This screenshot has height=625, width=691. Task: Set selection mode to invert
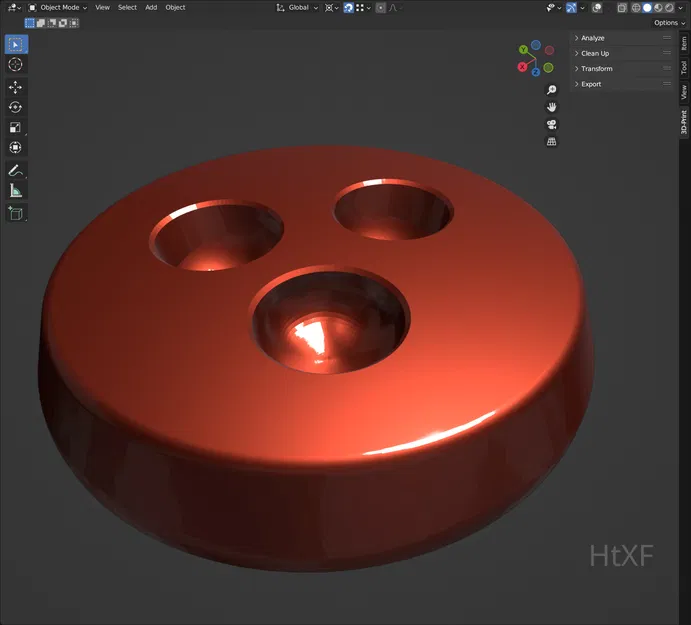coord(63,23)
